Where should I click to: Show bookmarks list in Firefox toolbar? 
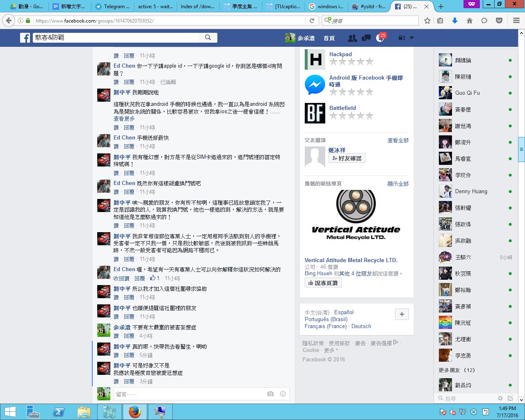point(440,21)
